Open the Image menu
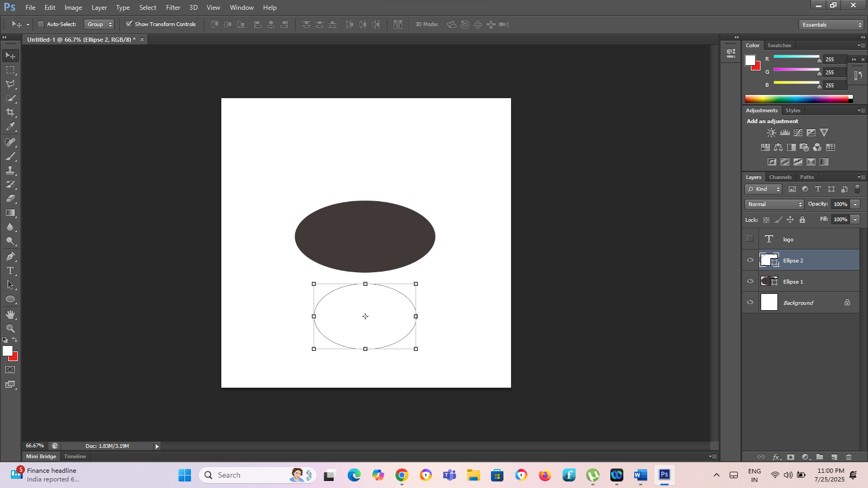 click(73, 8)
